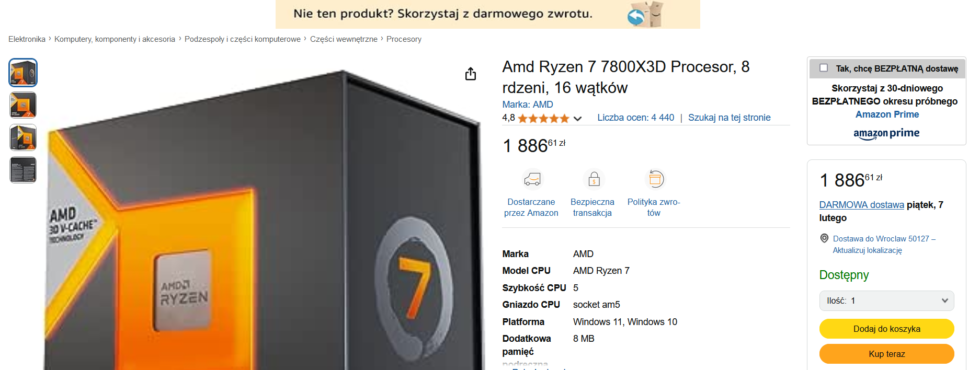Click the return policy box icon

pos(655,179)
